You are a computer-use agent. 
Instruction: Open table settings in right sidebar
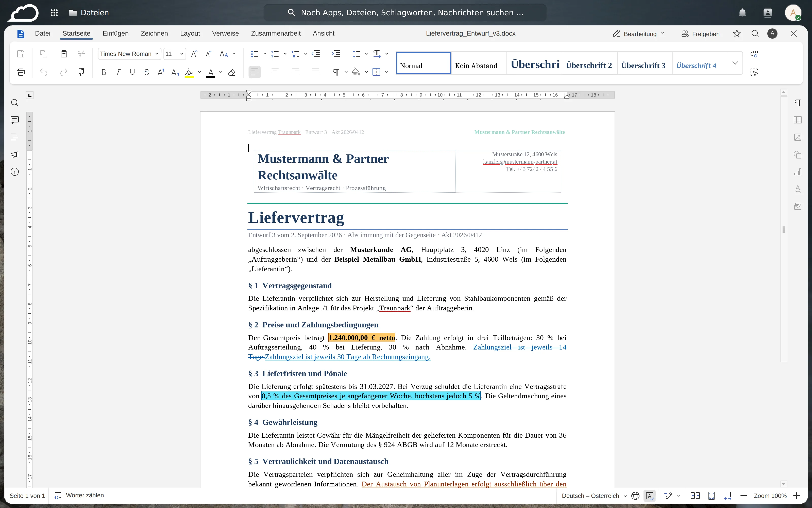tap(798, 120)
